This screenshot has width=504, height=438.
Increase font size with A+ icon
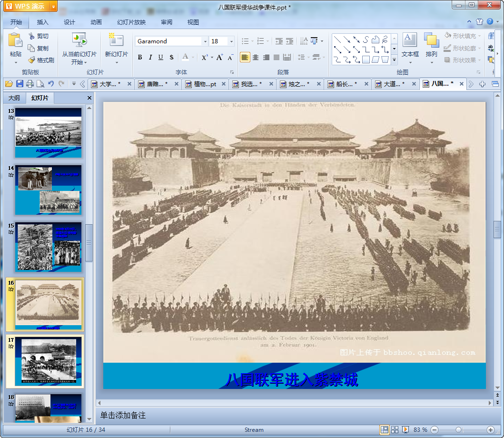coord(219,57)
